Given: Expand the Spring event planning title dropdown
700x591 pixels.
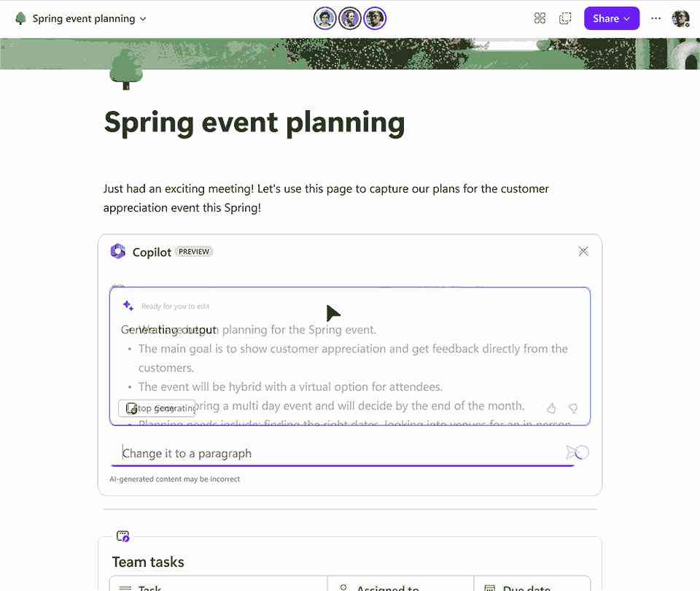Looking at the screenshot, I should tap(143, 19).
